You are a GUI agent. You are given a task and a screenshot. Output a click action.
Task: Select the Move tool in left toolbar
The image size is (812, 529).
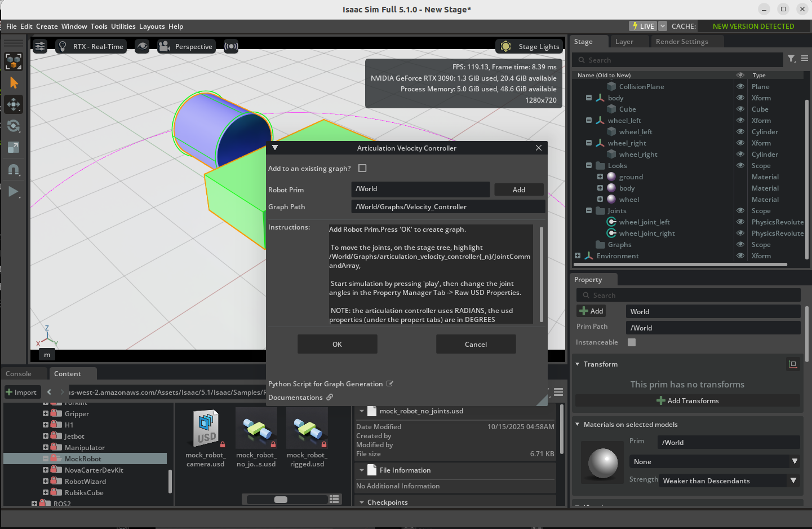(x=14, y=104)
